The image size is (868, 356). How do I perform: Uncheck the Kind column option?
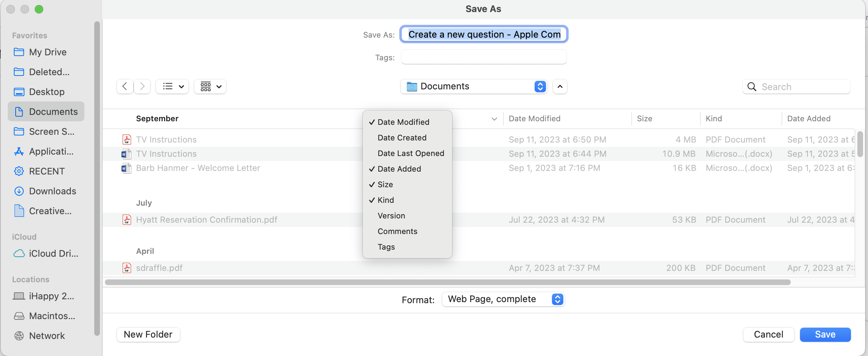(x=385, y=200)
